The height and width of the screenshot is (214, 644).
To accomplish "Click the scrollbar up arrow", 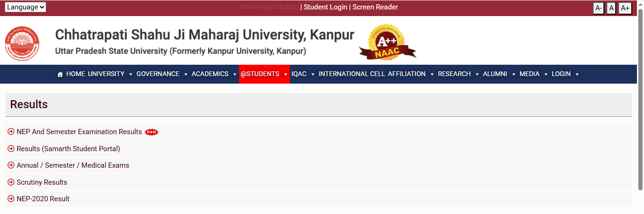I will pyautogui.click(x=640, y=4).
